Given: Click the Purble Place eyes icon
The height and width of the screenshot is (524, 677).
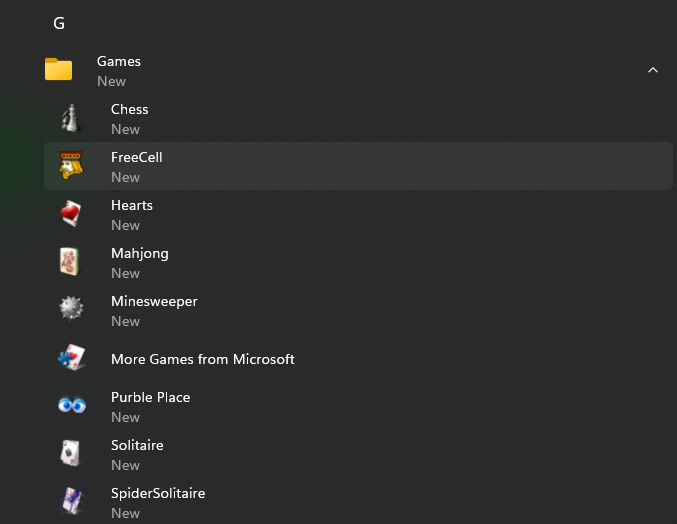Looking at the screenshot, I should [x=70, y=406].
